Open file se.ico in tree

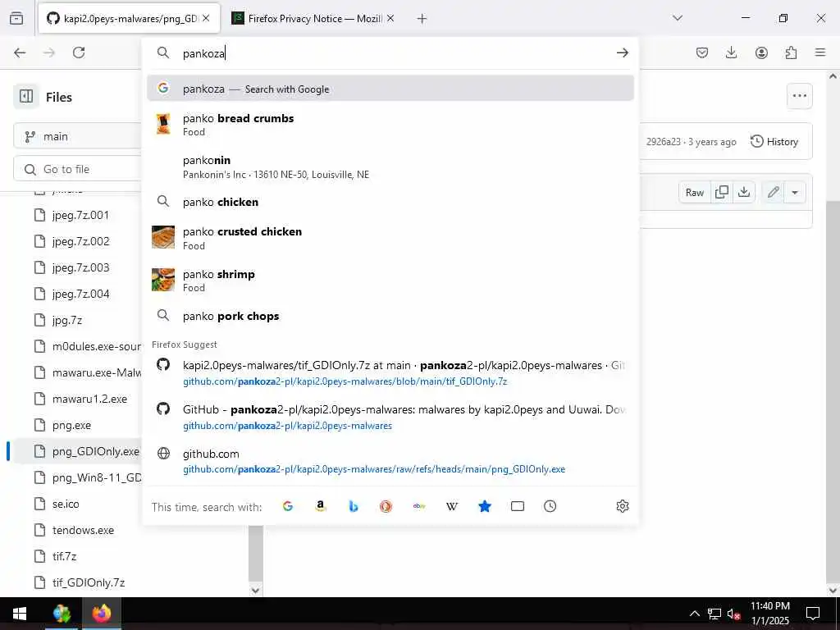point(66,504)
